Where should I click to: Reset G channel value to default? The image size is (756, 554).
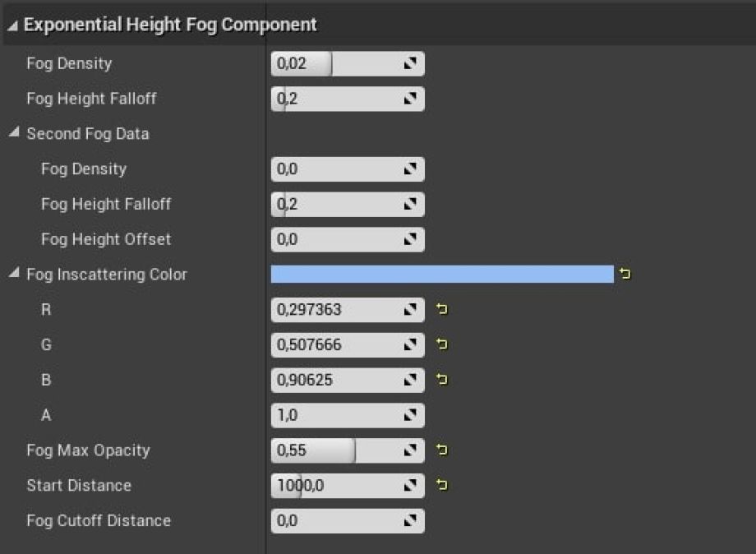(x=442, y=344)
